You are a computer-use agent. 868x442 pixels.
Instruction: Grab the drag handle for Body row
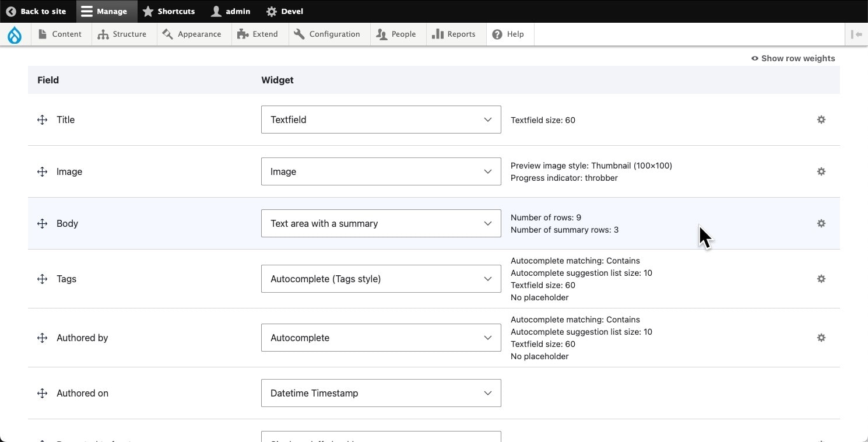(42, 223)
